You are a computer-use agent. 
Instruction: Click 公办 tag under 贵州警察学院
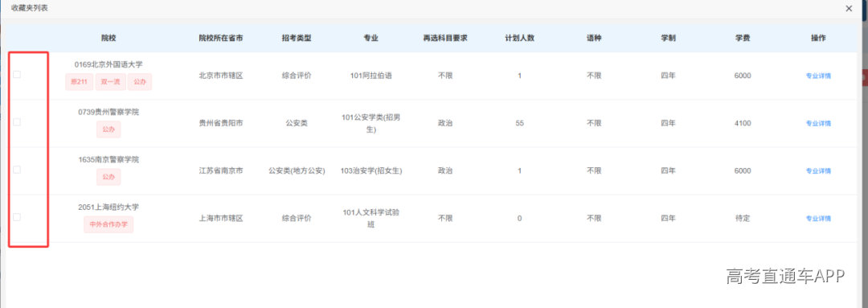[x=108, y=129]
